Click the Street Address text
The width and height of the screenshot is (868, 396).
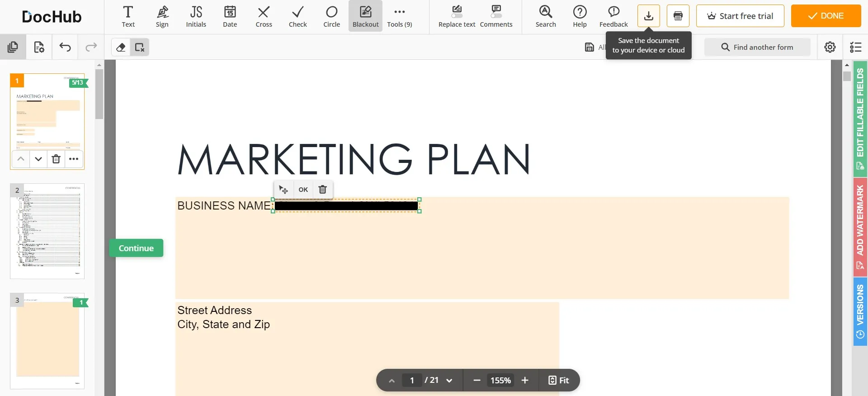214,310
